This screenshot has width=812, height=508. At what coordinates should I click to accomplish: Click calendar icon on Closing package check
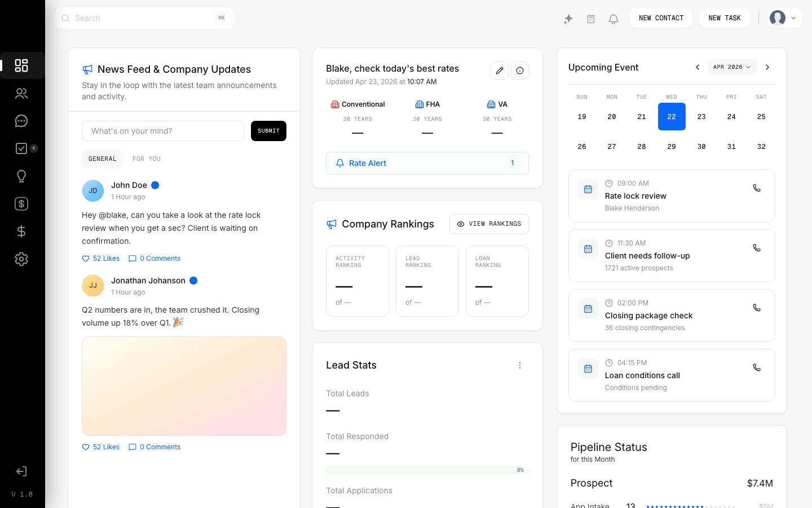[588, 309]
